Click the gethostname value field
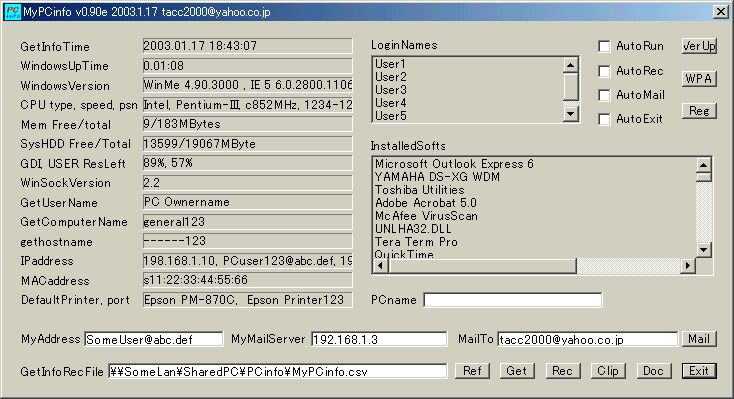This screenshot has height=399, width=734. tap(247, 241)
